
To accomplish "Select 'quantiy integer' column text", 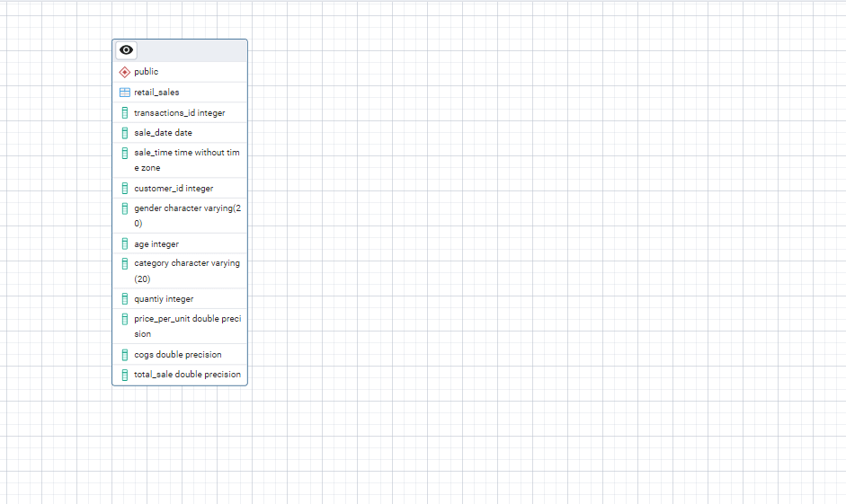I will (x=164, y=298).
